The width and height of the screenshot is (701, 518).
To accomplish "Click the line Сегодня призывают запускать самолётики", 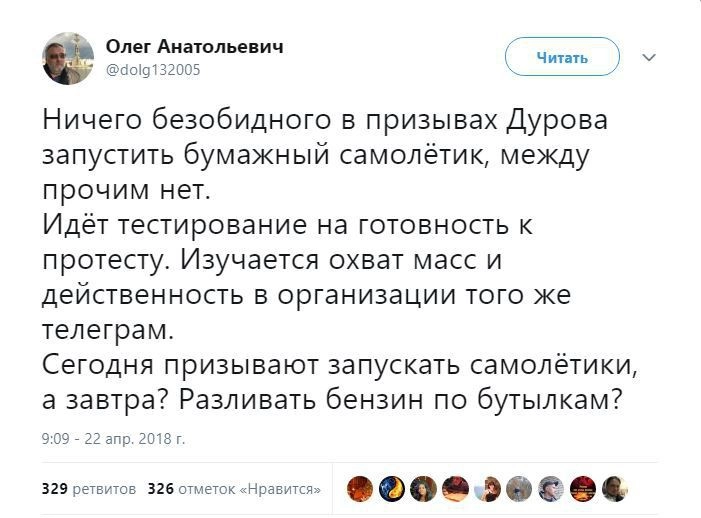I will (x=341, y=363).
